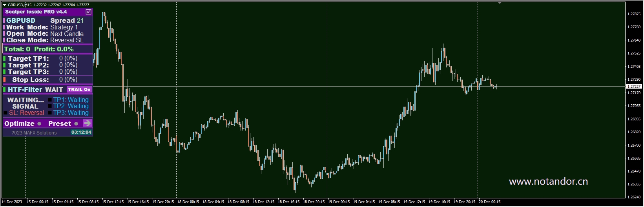Click the Optimize status dot
Image resolution: width=644 pixels, height=207 pixels.
(39, 123)
